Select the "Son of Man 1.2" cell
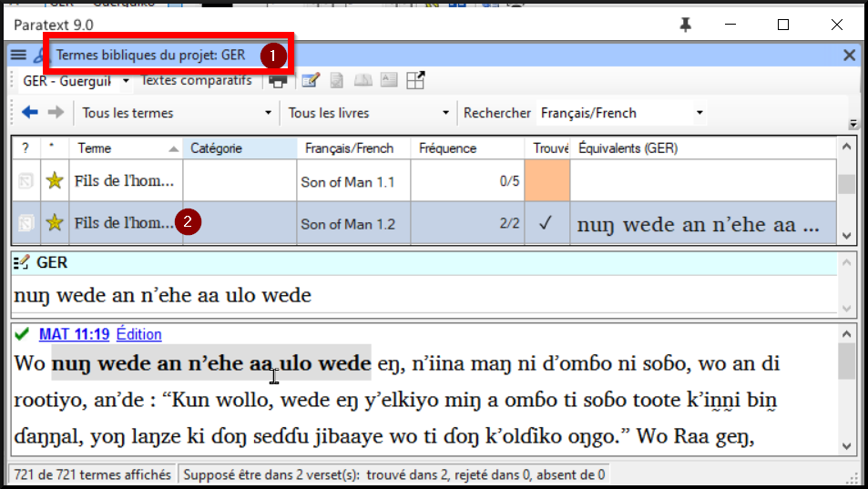The width and height of the screenshot is (868, 489). coord(353,223)
